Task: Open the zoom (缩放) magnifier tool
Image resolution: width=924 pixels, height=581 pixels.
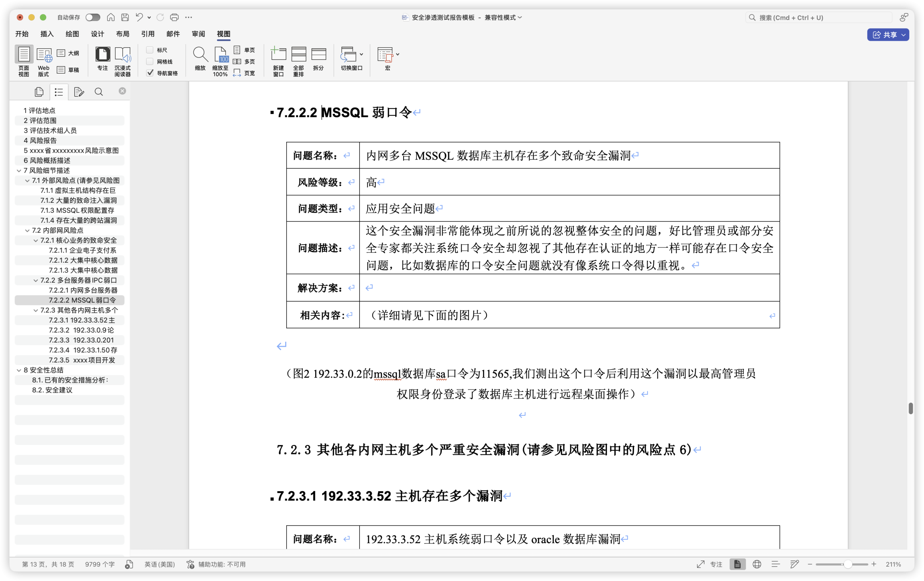Action: tap(200, 55)
